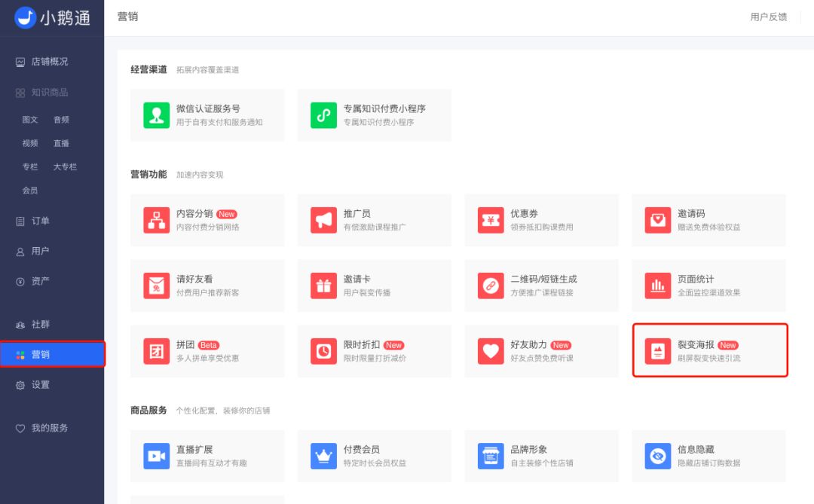Click the 付费会员 card title

point(361,449)
